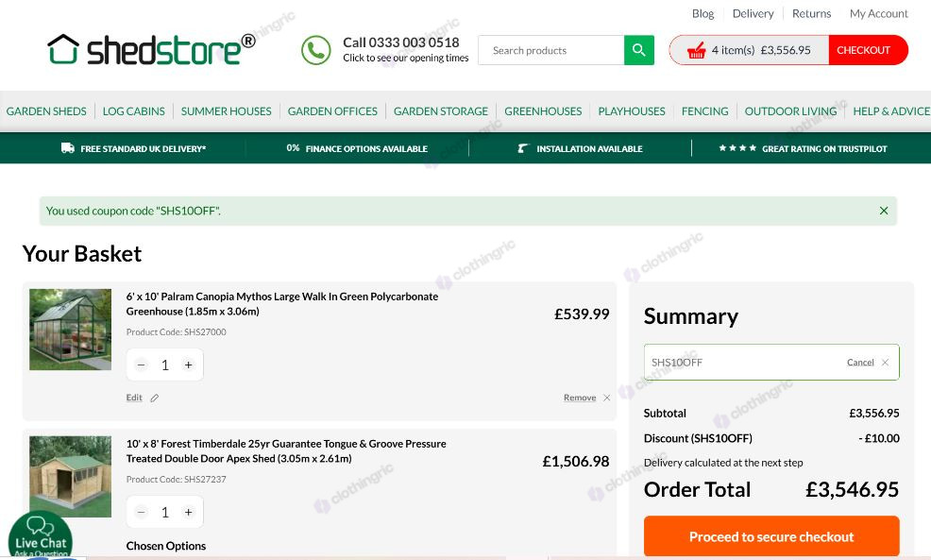Dismiss the coupon code notification
Viewport: 931px width, 560px height.
click(884, 211)
